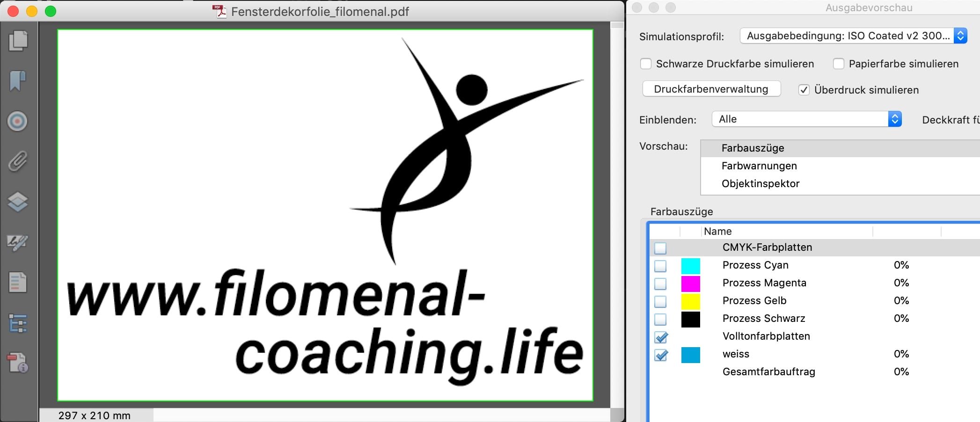
Task: Enable Schwarze Druckfarbe simulieren checkbox
Action: point(646,64)
